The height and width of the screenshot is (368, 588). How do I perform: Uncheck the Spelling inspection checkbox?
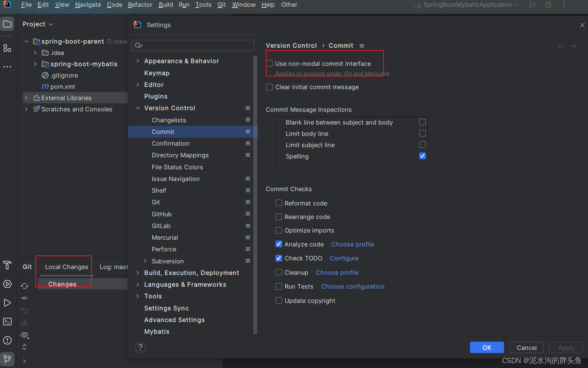tap(422, 156)
